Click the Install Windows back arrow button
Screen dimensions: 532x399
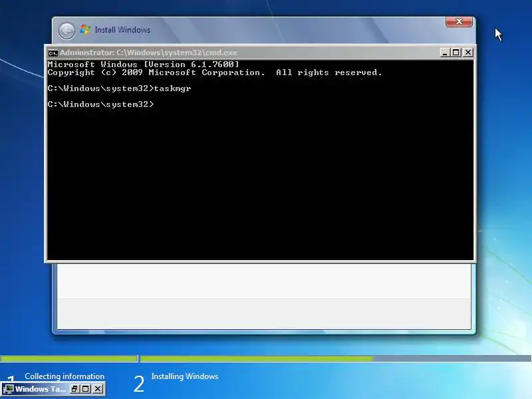[66, 31]
